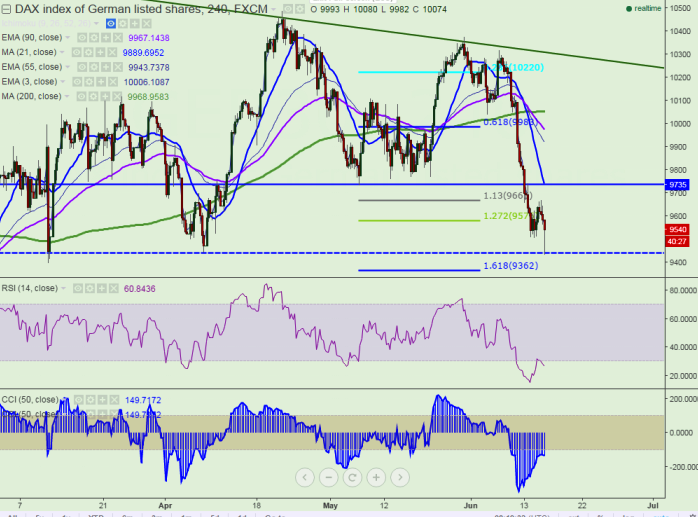This screenshot has height=517, width=698.
Task: Remove MA (21, close) with X icon
Action: [112, 53]
